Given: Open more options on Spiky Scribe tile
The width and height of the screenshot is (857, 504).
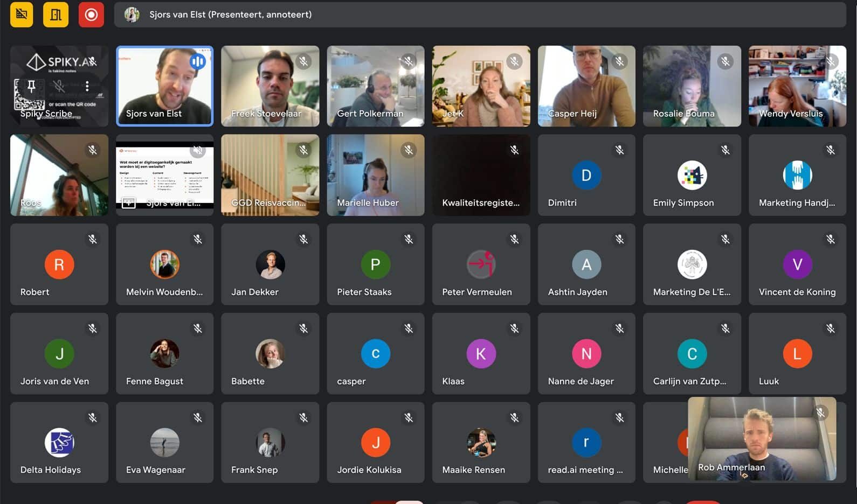Looking at the screenshot, I should (x=87, y=86).
